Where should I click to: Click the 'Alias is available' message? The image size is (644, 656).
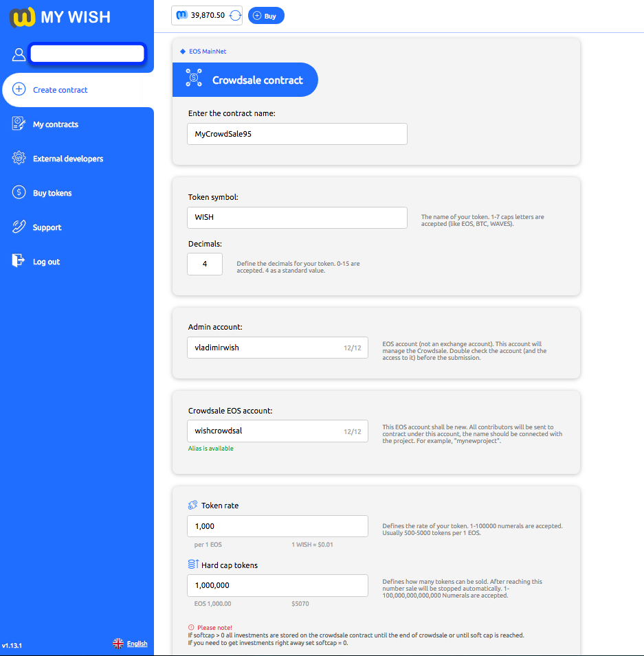(x=210, y=449)
